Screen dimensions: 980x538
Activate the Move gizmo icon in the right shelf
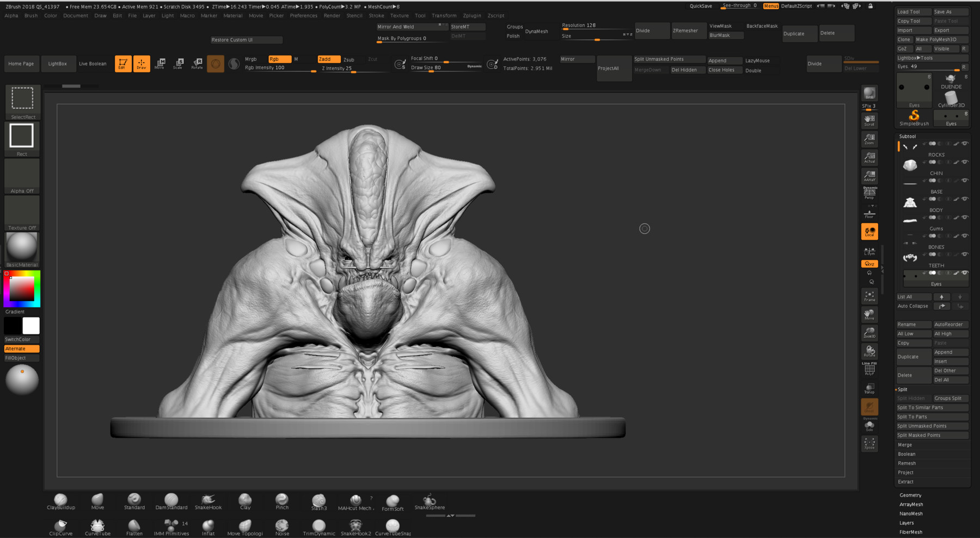pos(869,314)
